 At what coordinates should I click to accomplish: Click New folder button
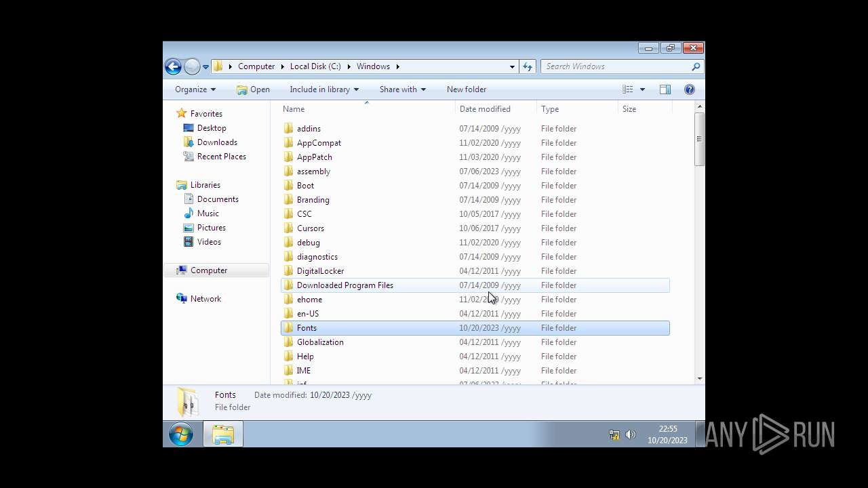click(467, 89)
